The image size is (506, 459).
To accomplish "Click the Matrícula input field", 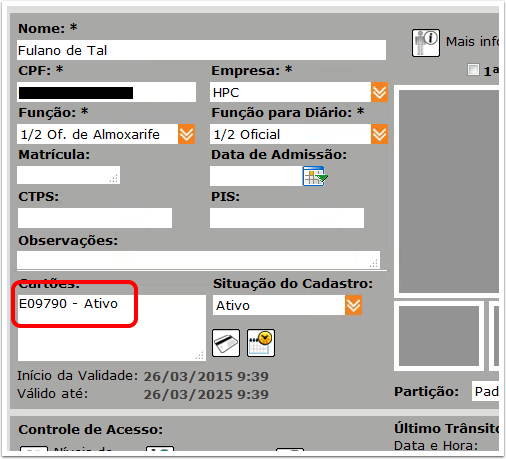I will (68, 175).
